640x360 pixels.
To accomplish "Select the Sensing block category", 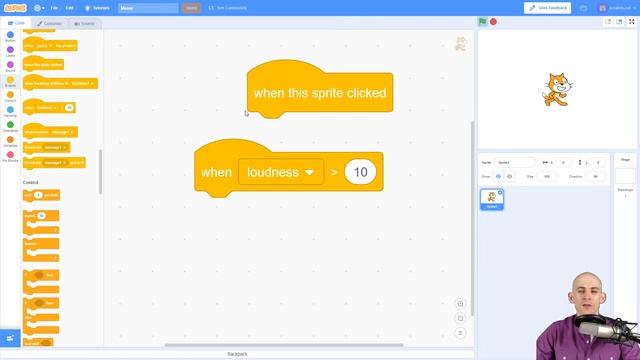I will pos(10,112).
